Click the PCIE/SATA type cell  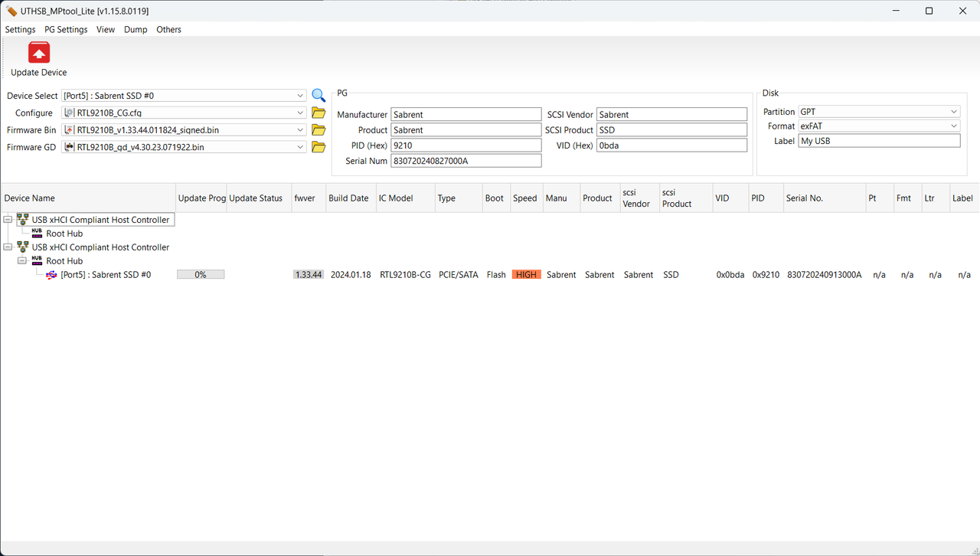tap(458, 275)
